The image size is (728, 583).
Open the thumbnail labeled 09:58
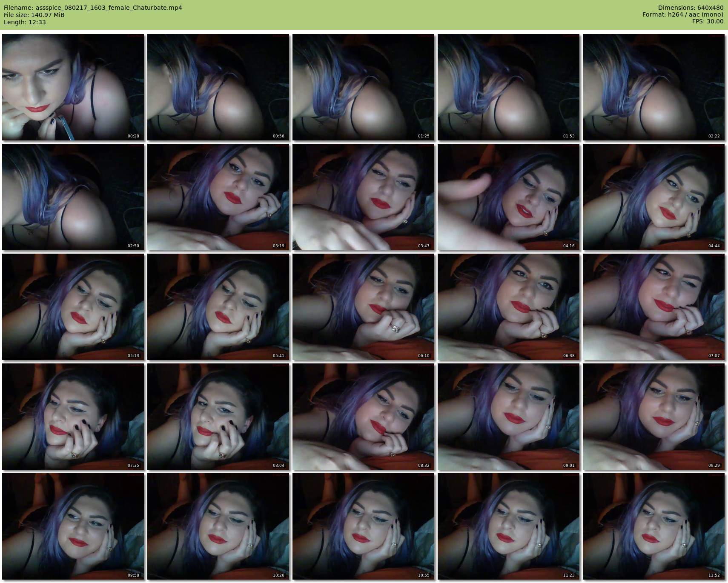click(73, 526)
